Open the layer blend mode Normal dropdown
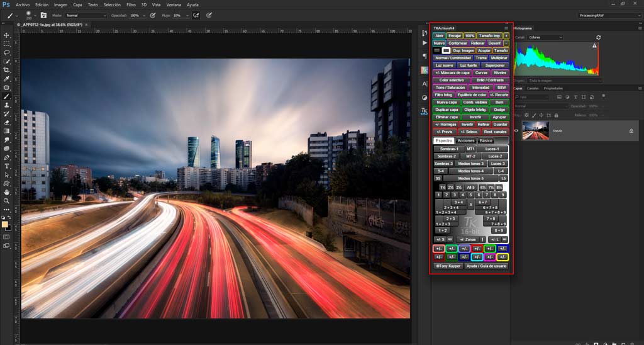644x345 pixels. [x=541, y=106]
